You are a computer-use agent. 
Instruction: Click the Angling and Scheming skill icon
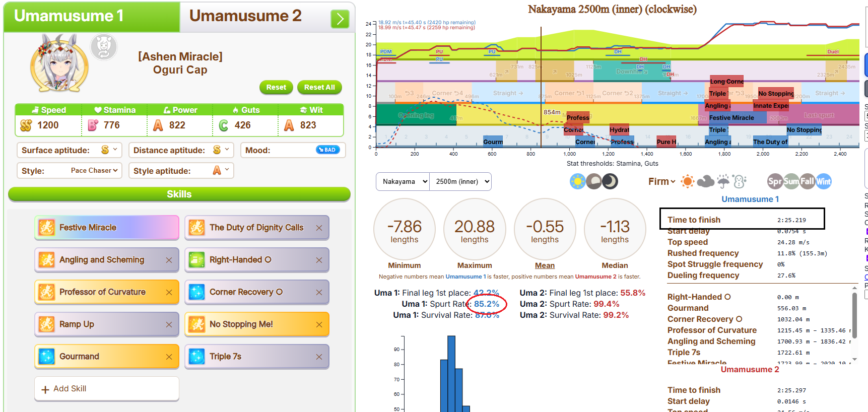46,260
